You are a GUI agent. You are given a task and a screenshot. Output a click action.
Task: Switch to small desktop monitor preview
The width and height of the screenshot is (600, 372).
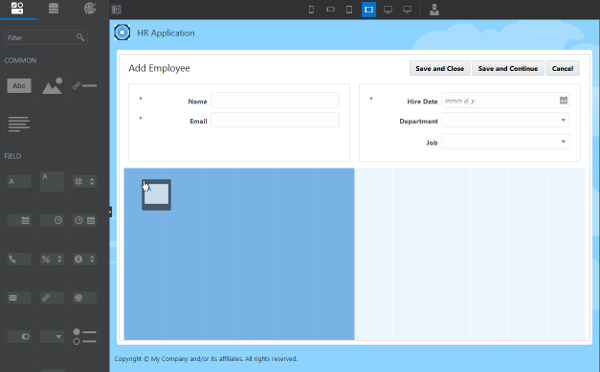388,10
